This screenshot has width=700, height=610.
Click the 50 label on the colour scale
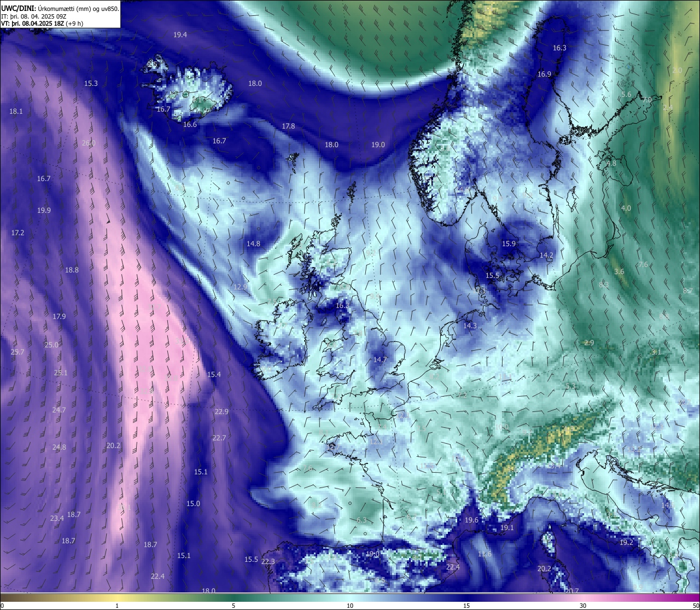[696, 606]
